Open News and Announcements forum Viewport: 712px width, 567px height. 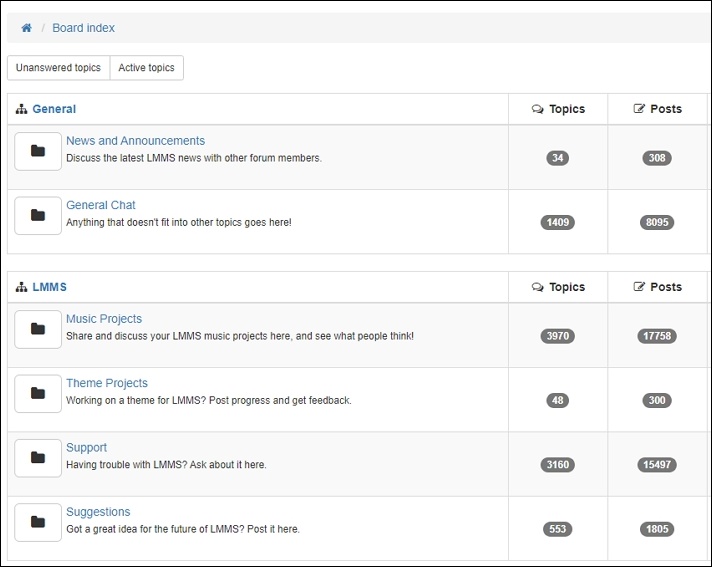pyautogui.click(x=135, y=141)
